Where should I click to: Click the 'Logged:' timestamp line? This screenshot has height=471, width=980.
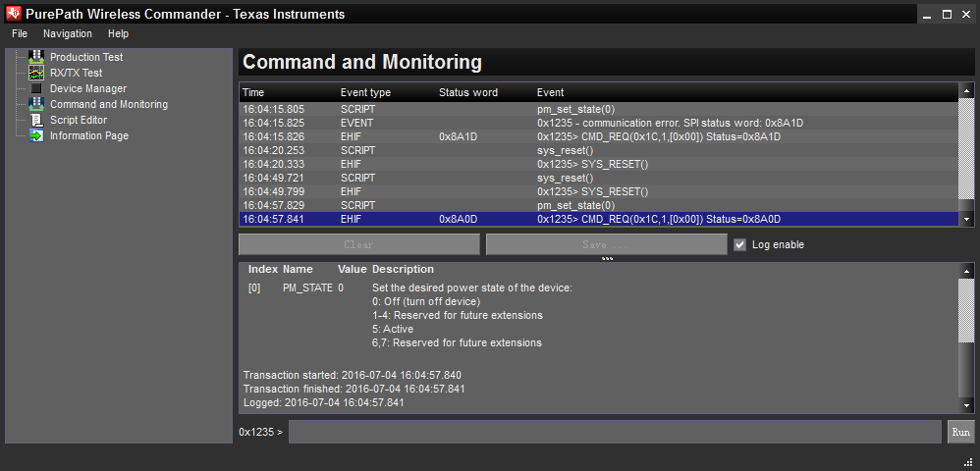click(324, 403)
